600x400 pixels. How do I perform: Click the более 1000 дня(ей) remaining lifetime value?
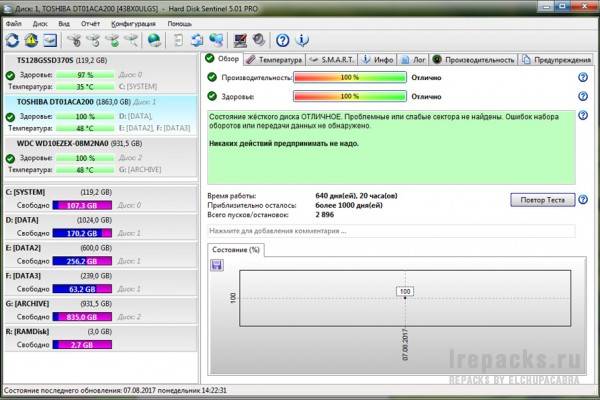(349, 205)
